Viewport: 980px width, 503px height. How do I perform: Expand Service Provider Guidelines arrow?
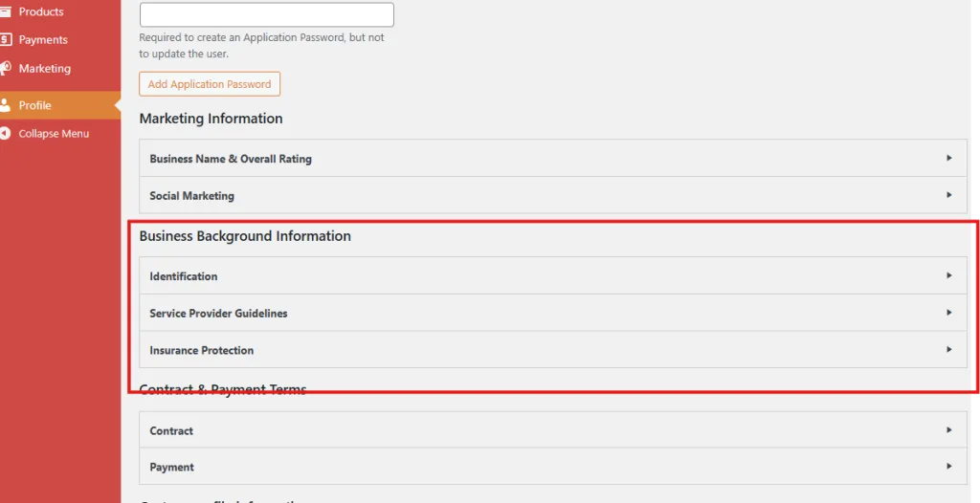pos(948,313)
